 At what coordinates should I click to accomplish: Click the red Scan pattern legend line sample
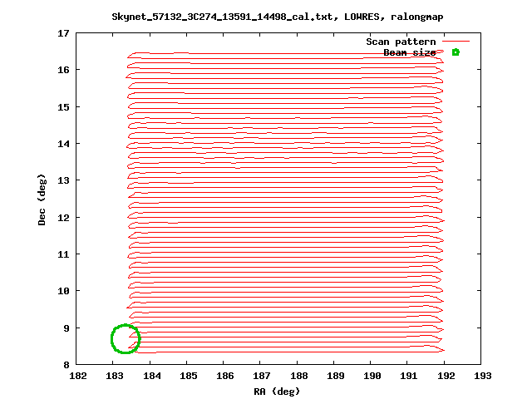456,42
